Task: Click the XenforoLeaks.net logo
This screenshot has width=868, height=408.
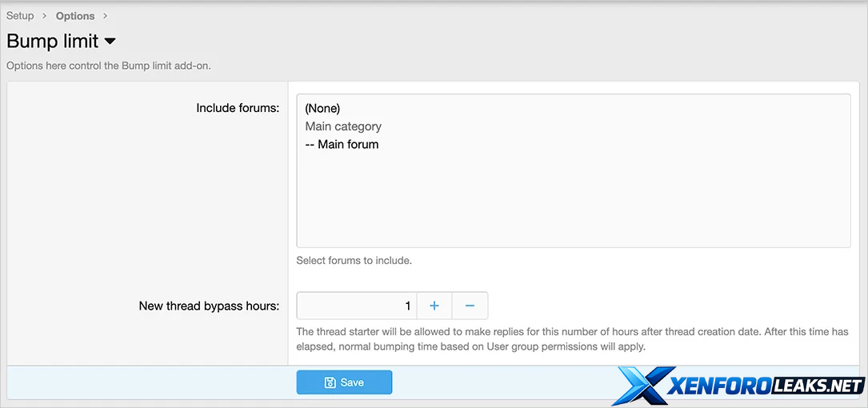Action: pyautogui.click(x=738, y=386)
